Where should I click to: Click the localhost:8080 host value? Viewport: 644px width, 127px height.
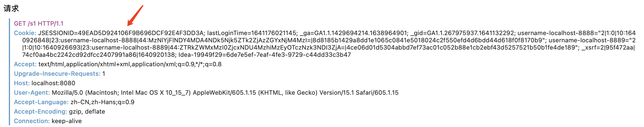click(53, 83)
